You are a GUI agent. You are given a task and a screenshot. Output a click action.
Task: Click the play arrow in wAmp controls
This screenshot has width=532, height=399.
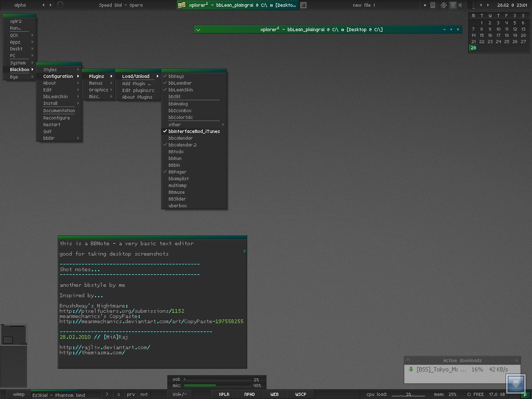pyautogui.click(x=107, y=394)
